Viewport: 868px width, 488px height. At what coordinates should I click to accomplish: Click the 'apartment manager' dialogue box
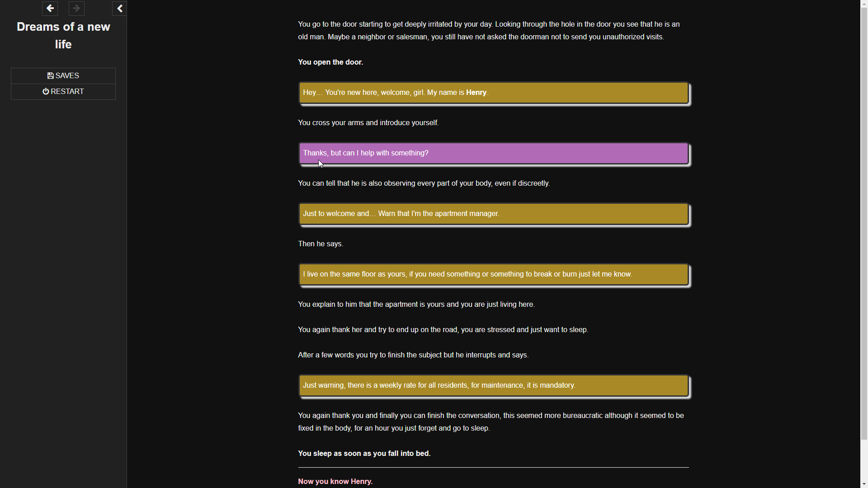click(x=494, y=214)
